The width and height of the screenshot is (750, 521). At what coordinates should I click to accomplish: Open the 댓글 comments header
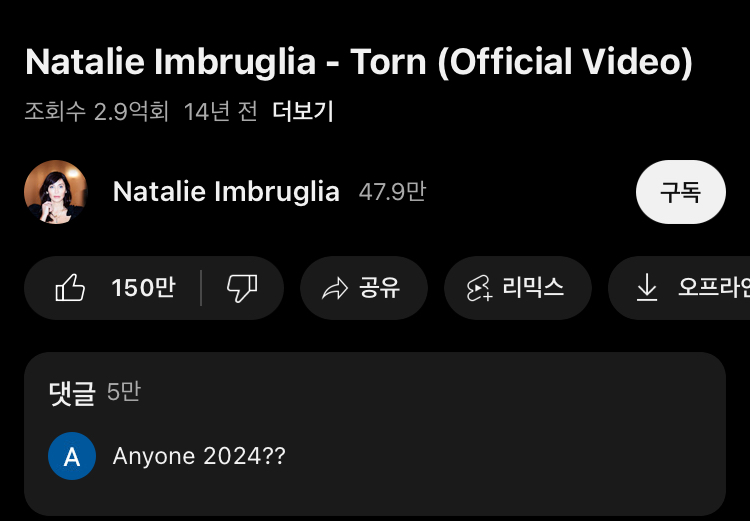72,393
